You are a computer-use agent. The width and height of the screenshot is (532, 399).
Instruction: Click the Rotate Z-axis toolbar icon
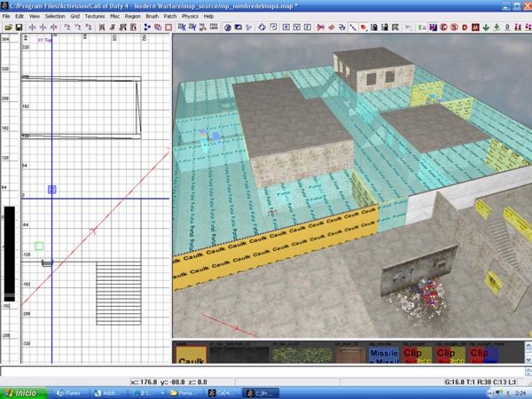[89, 27]
